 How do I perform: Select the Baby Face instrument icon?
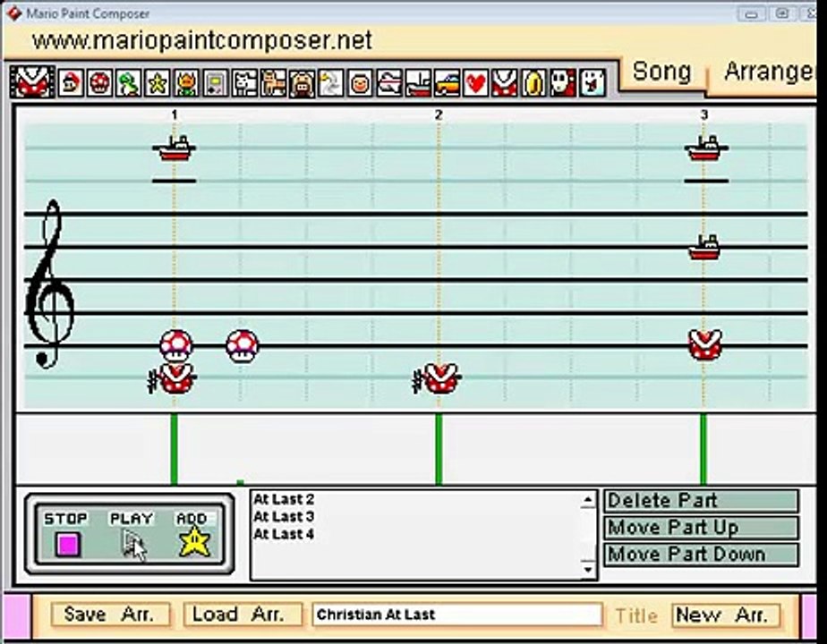click(x=360, y=83)
